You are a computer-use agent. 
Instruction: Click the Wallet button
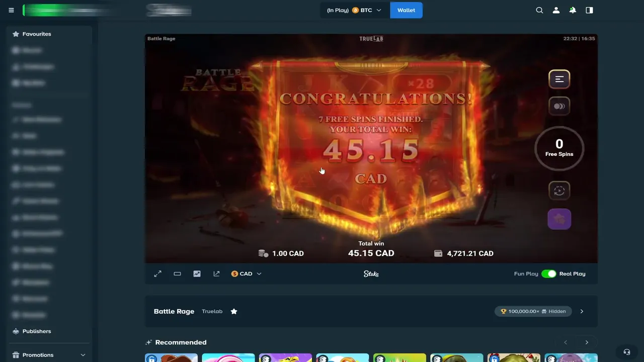[x=406, y=10]
